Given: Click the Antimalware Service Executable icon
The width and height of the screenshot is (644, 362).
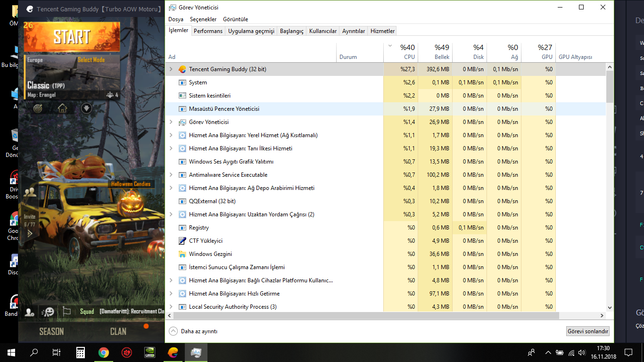Looking at the screenshot, I should [x=182, y=175].
